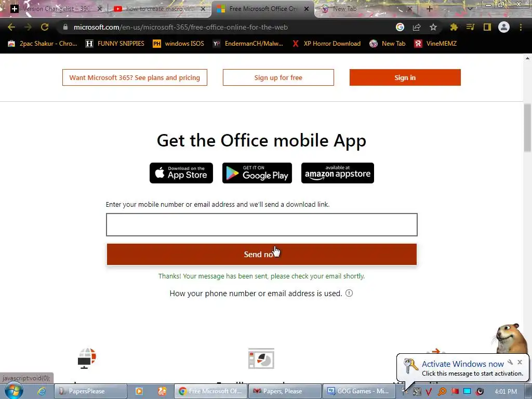Click the monitor and globe feature icon
The width and height of the screenshot is (532, 399).
[87, 358]
